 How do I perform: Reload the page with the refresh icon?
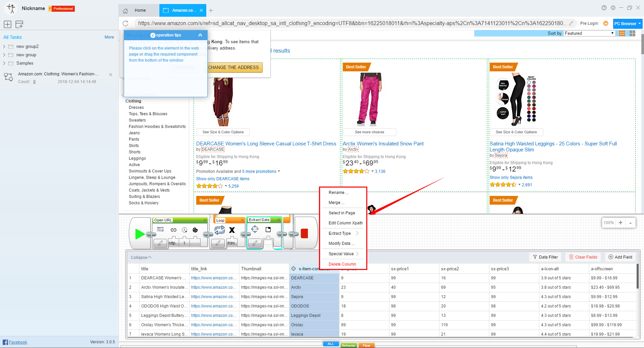(125, 23)
